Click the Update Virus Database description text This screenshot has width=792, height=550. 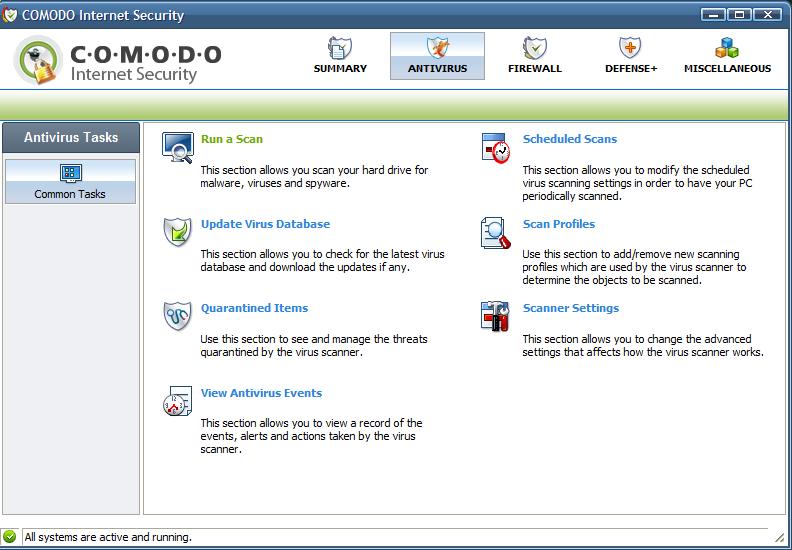[322, 261]
